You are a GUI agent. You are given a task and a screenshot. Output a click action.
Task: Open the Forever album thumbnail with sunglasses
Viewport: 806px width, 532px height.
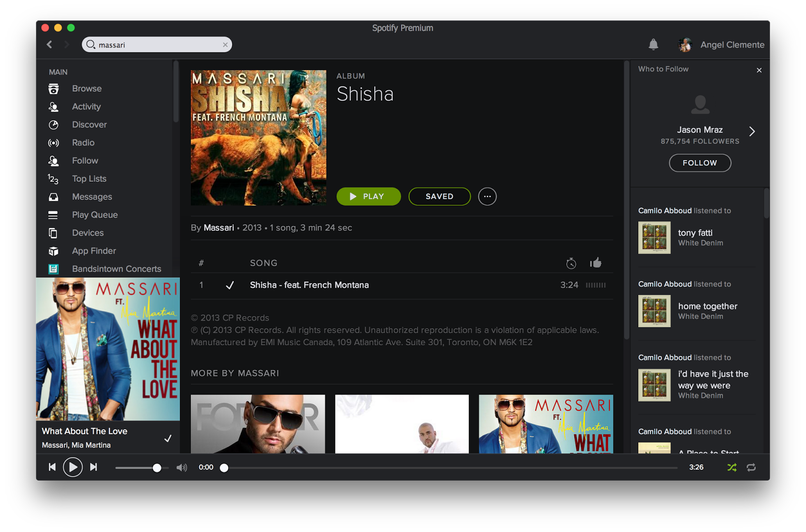pos(258,424)
